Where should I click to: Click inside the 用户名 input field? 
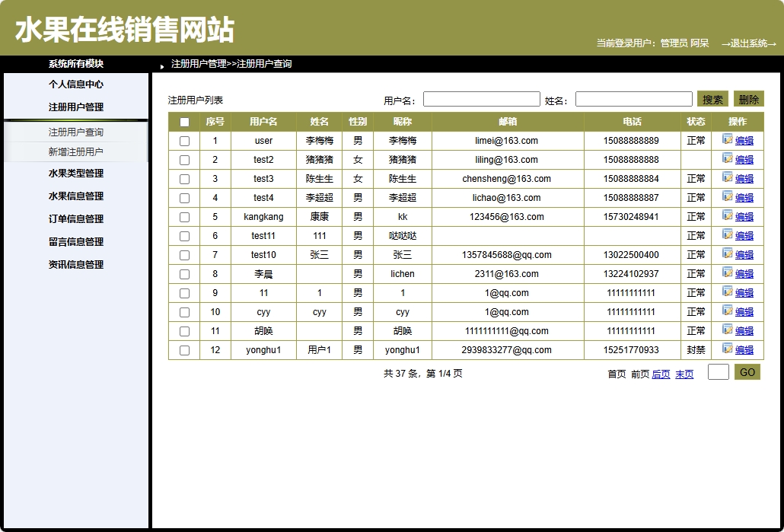pos(481,98)
